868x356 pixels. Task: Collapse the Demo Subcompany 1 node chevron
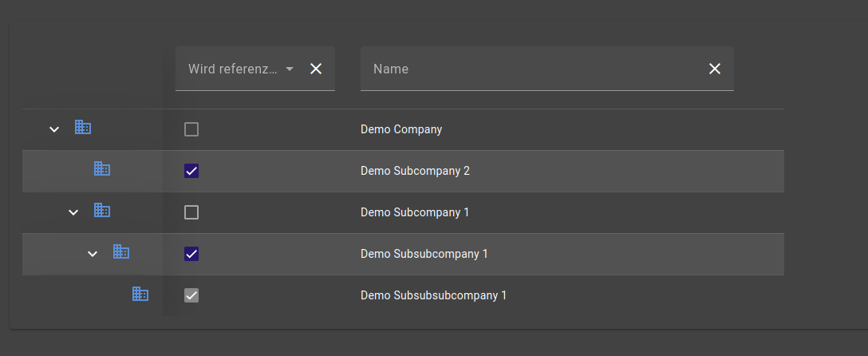tap(73, 212)
